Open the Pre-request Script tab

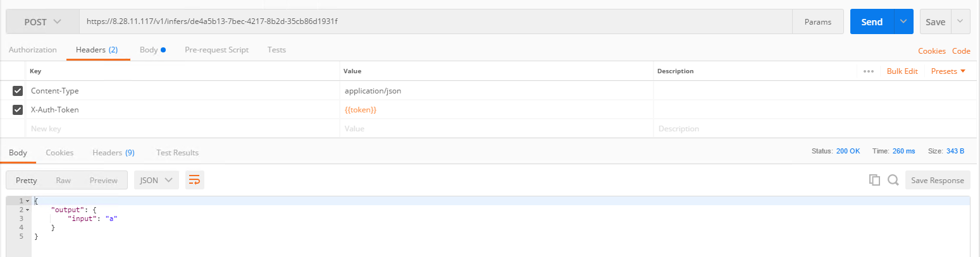[x=216, y=49]
